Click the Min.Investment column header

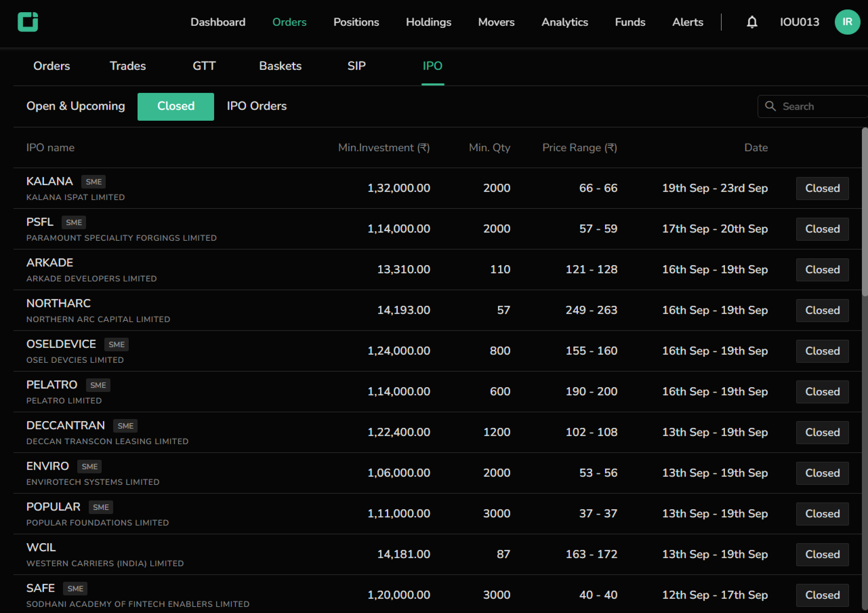click(x=384, y=147)
